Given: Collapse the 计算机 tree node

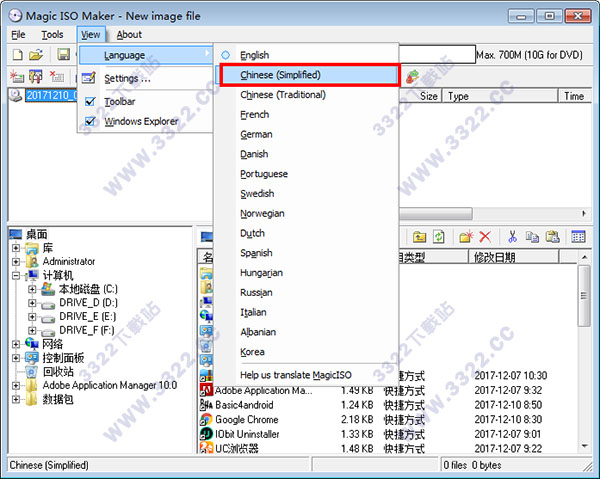Looking at the screenshot, I should pyautogui.click(x=16, y=275).
